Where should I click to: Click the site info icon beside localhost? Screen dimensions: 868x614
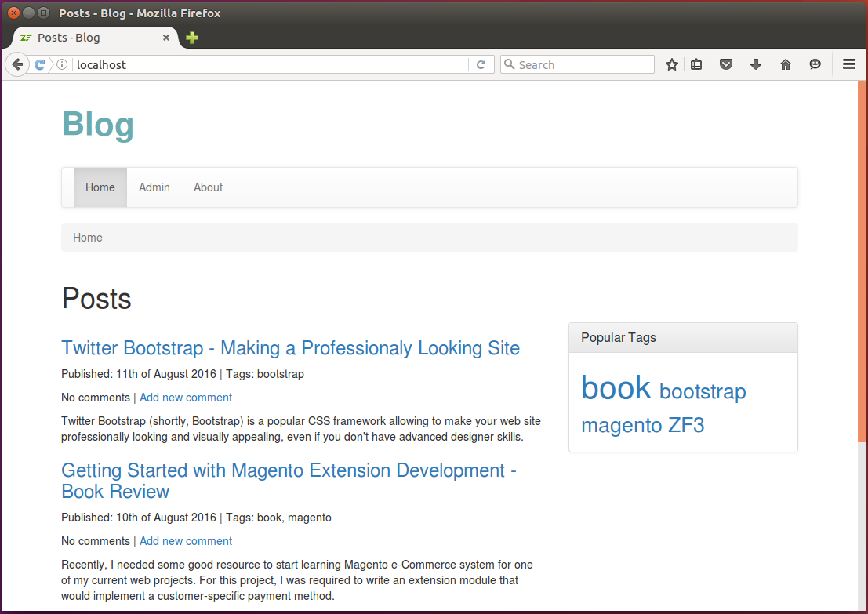tap(62, 65)
